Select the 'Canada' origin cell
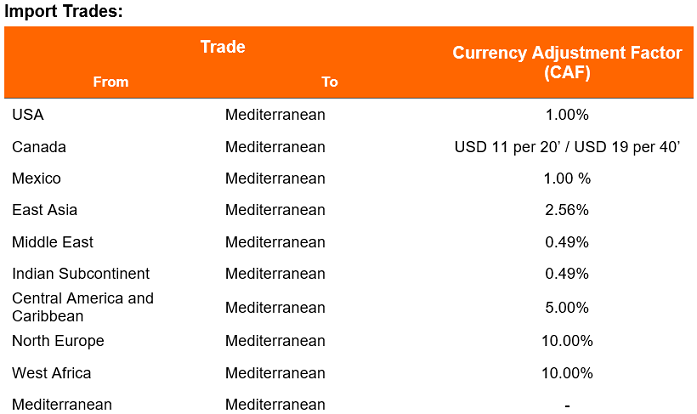 click(x=39, y=147)
